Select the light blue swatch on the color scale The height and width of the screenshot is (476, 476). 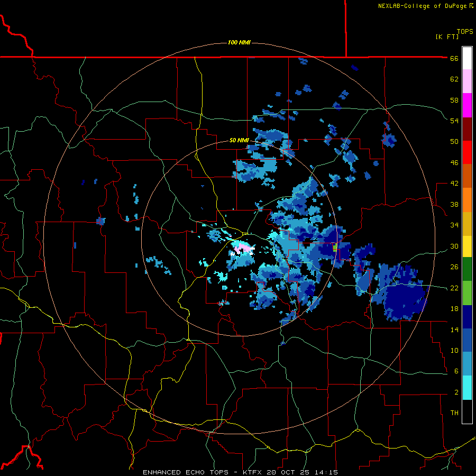(467, 364)
